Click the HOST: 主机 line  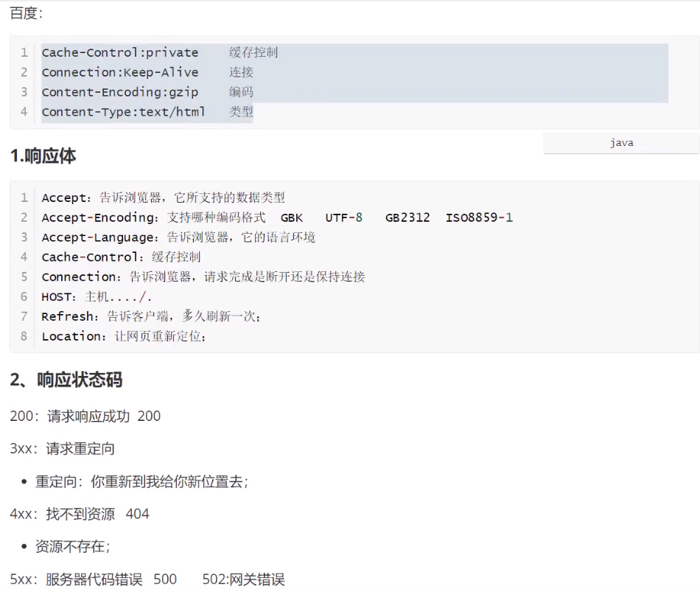pyautogui.click(x=97, y=297)
